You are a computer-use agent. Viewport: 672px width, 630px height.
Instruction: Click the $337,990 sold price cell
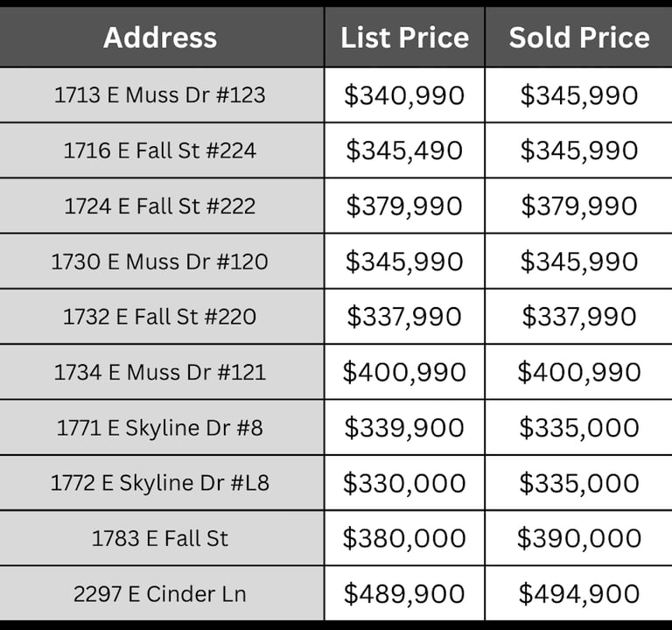[x=579, y=317]
